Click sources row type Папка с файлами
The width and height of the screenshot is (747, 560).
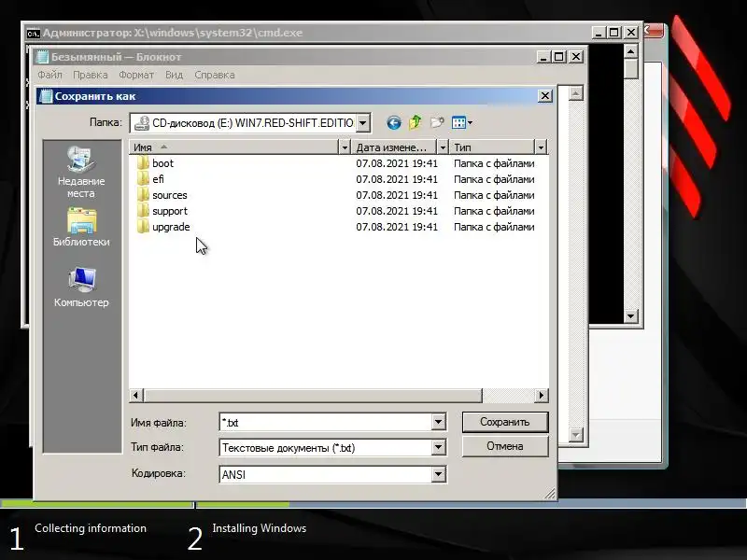tap(494, 195)
